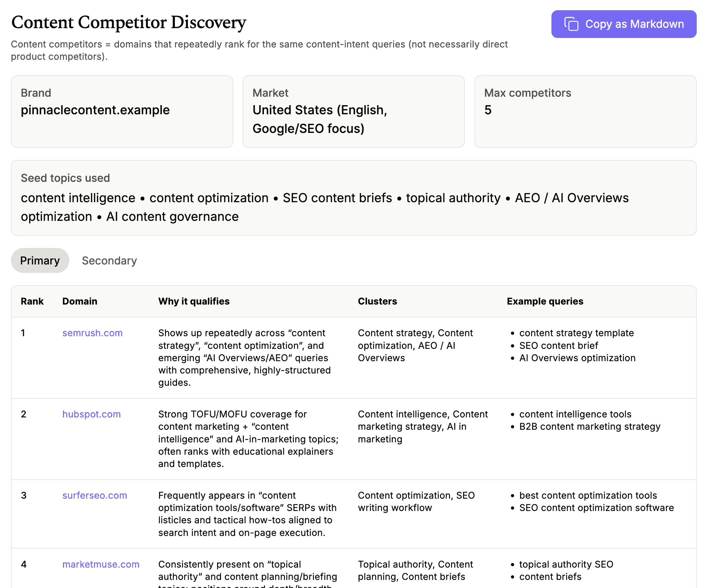Follow the marketmuse.com link
The width and height of the screenshot is (708, 588).
[101, 564]
